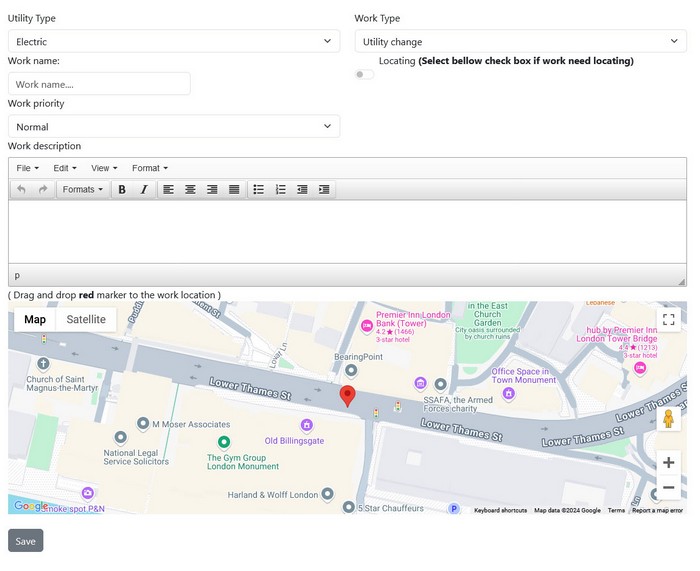Click the Work name input field

[x=99, y=84]
